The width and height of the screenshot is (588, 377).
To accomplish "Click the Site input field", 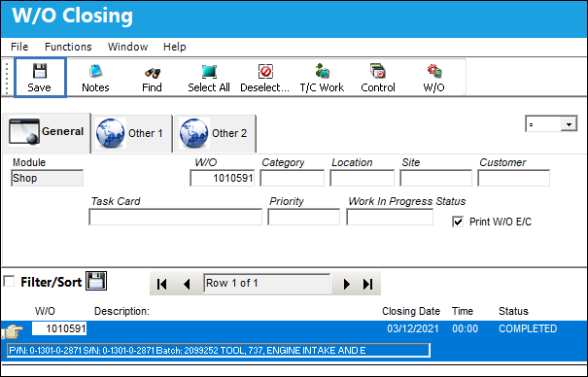I will (x=435, y=178).
